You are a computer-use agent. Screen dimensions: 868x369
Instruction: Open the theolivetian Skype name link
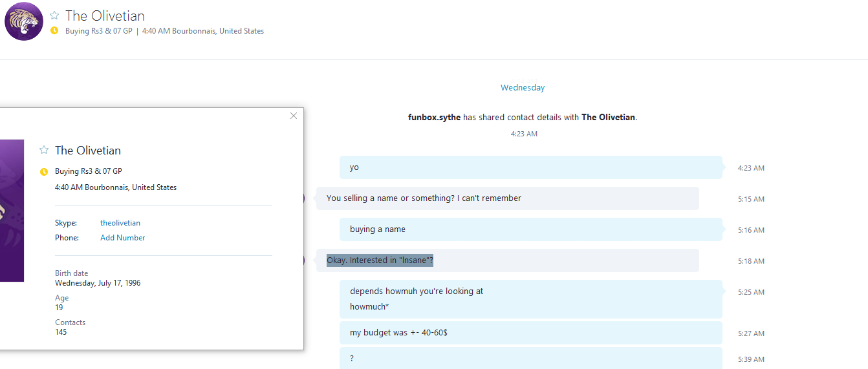click(x=120, y=223)
